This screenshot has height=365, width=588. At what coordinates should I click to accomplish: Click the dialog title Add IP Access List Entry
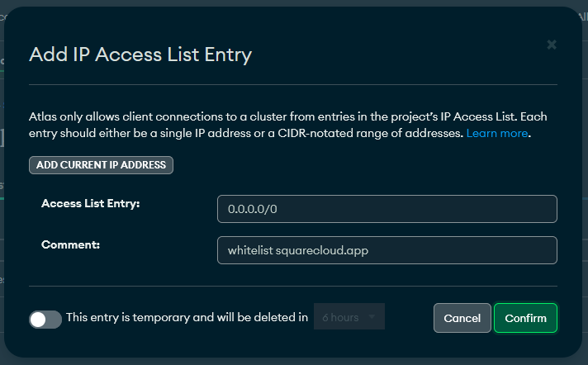(x=140, y=55)
